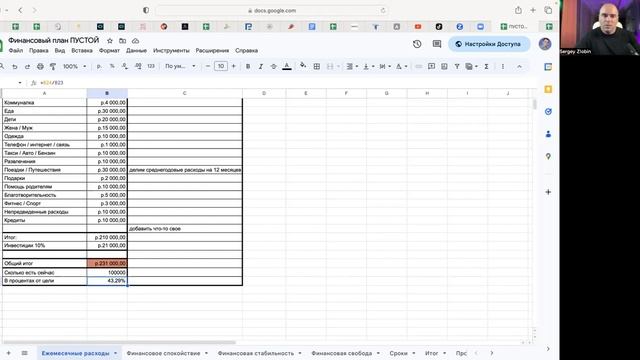Switch to Финансовая свобода sheet tab
The width and height of the screenshot is (640, 360).
(341, 353)
